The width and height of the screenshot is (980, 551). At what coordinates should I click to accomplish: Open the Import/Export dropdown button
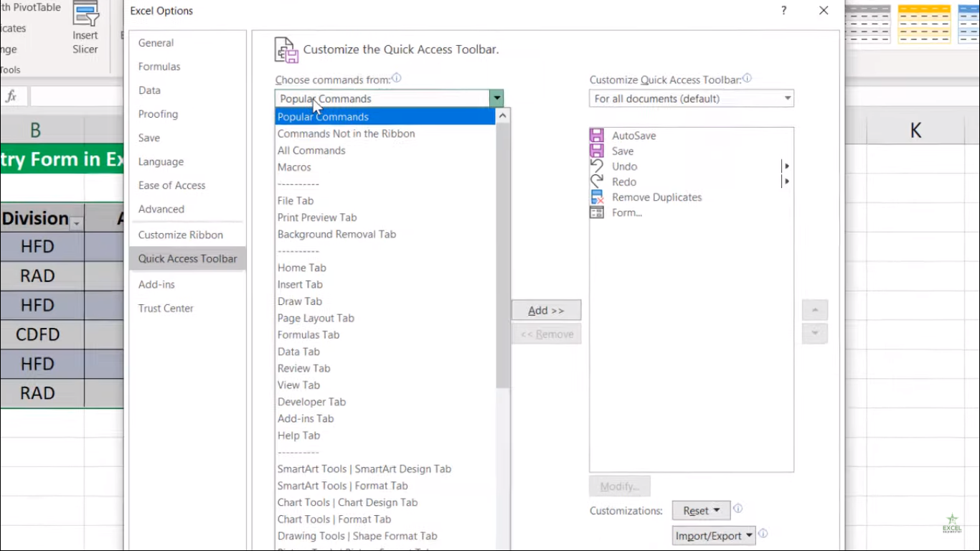[714, 536]
